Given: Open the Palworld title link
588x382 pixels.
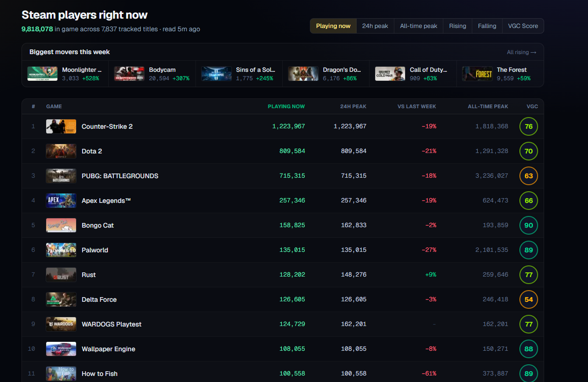Looking at the screenshot, I should click(x=95, y=250).
